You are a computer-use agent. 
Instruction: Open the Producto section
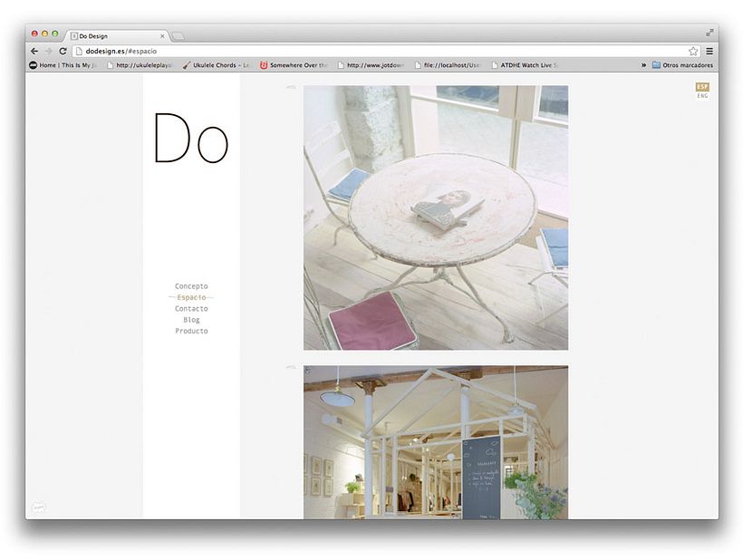191,331
